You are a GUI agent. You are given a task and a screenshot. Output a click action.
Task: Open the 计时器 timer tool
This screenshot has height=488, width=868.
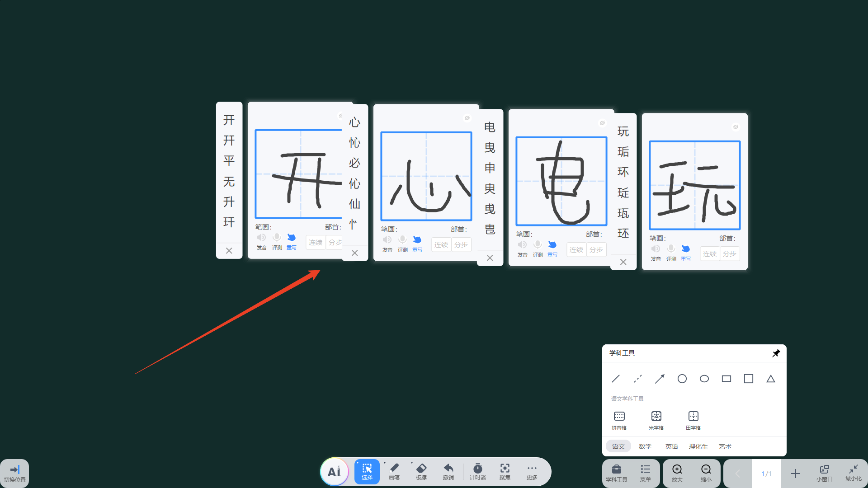click(477, 471)
